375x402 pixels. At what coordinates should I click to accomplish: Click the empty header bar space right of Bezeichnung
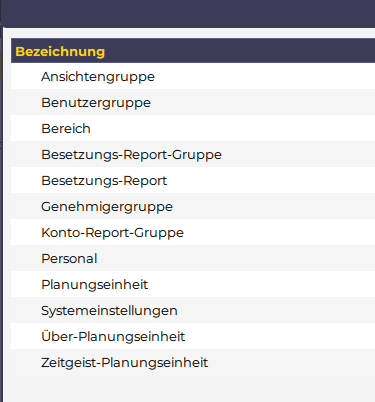(x=240, y=51)
